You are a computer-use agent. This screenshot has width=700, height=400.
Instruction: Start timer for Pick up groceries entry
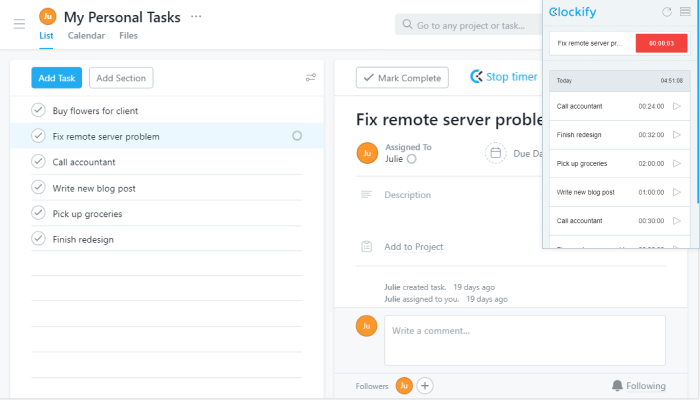pyautogui.click(x=677, y=163)
